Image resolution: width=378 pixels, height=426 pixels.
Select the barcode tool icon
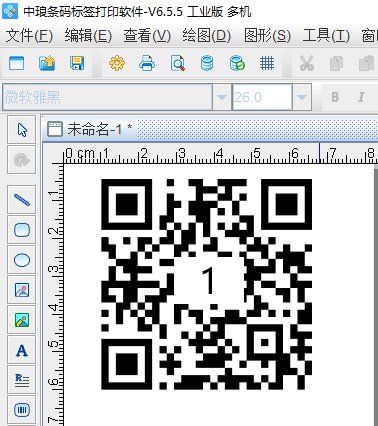coord(22,410)
